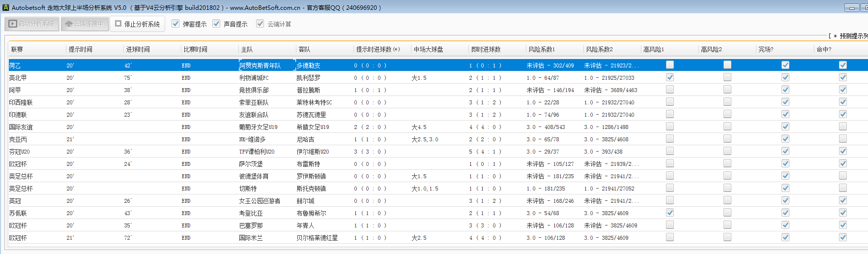Disable the 声音提示 sound alert checkbox
This screenshot has width=868, height=254.
tap(216, 24)
